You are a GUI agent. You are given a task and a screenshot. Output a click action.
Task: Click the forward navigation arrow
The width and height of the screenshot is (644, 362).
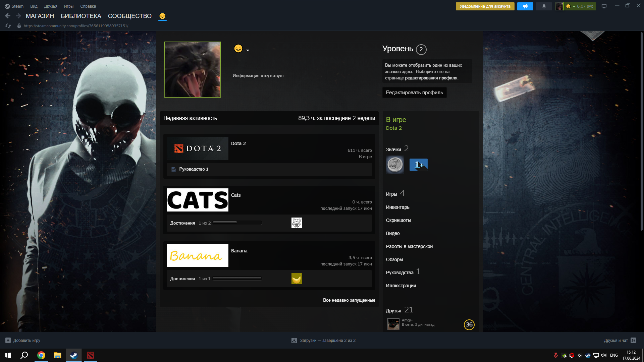pyautogui.click(x=18, y=16)
